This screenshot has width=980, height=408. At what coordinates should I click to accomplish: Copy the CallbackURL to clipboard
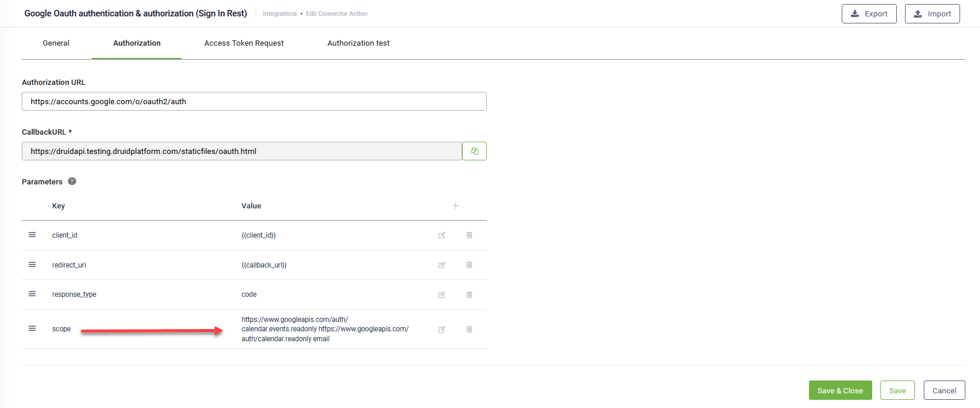474,151
